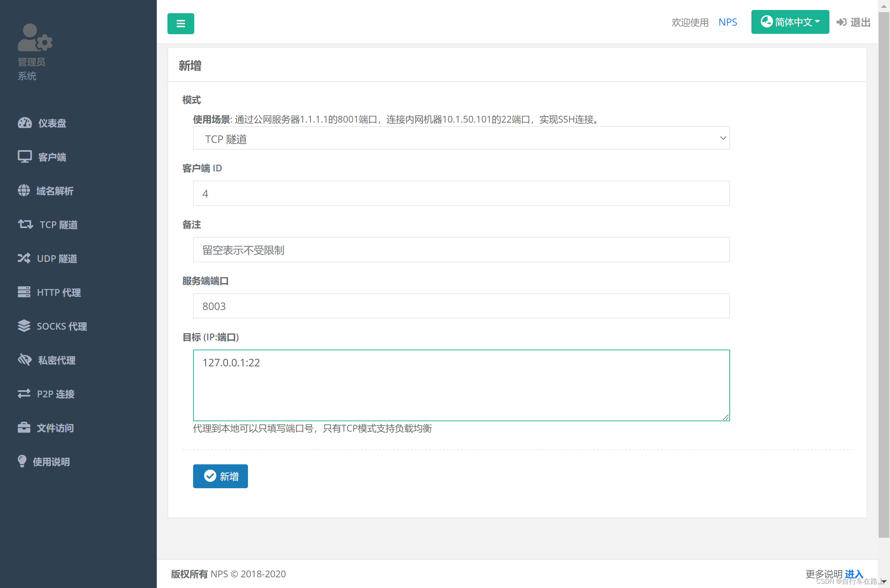890x588 pixels.
Task: Click the 目标 (IP:端口) textarea
Action: (x=461, y=385)
